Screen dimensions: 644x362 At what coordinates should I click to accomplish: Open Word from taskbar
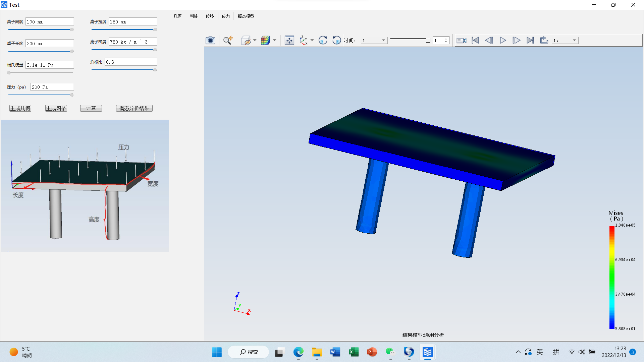tap(335, 352)
